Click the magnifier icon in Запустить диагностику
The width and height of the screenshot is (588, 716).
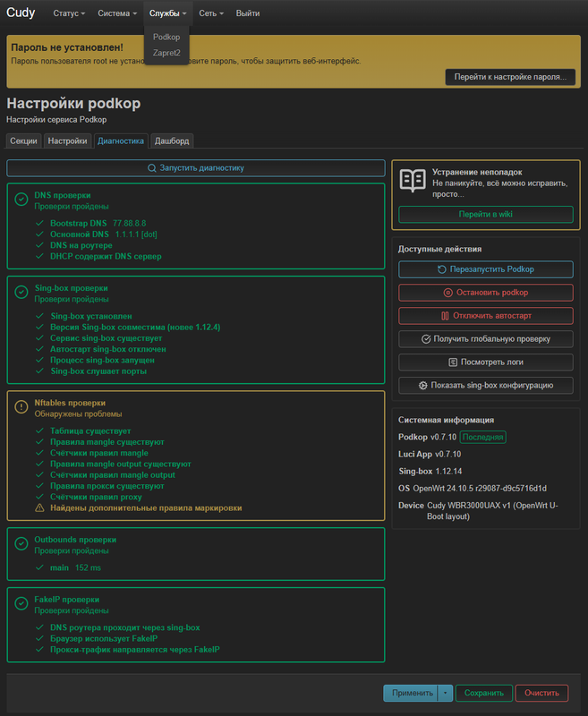click(x=152, y=168)
